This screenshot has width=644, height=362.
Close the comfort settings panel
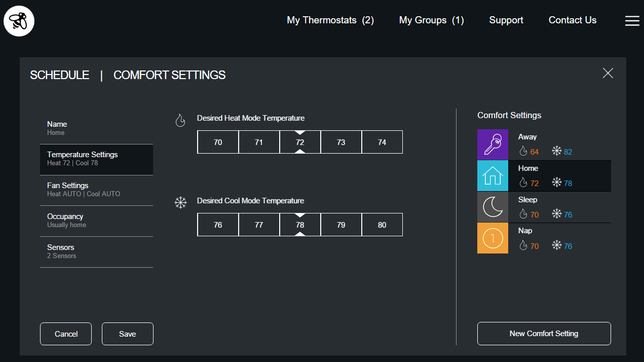point(608,74)
